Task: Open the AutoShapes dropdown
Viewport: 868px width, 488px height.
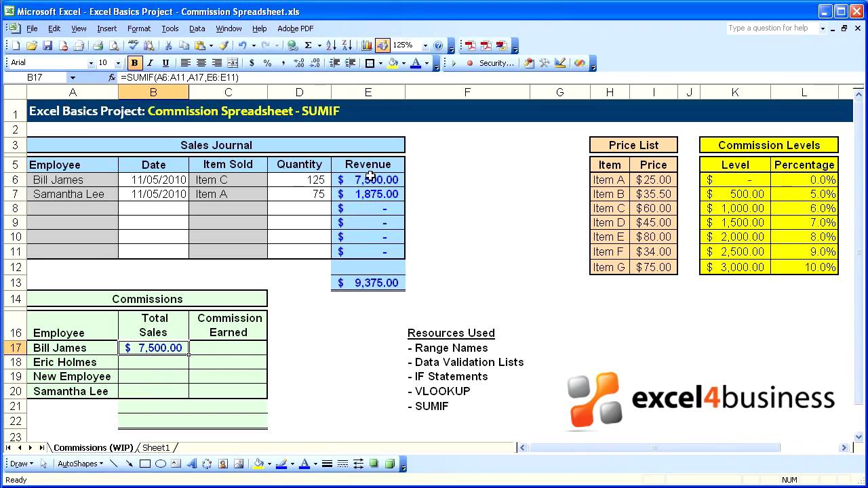Action: click(80, 464)
